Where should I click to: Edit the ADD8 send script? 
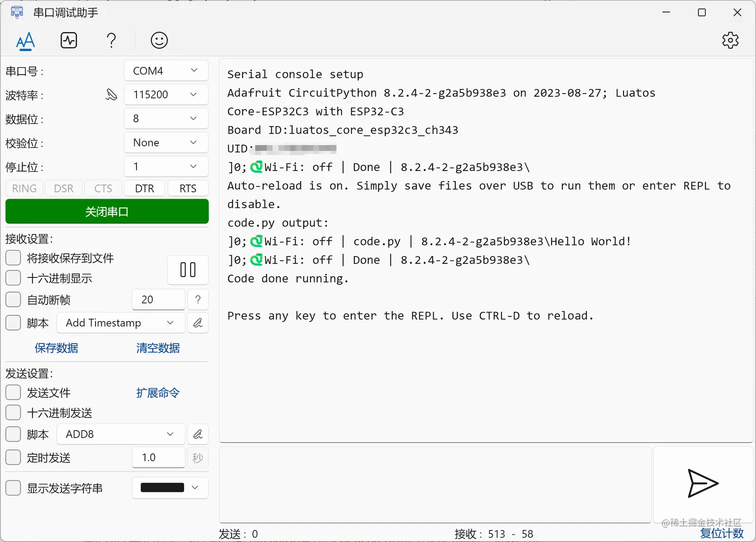click(x=198, y=434)
